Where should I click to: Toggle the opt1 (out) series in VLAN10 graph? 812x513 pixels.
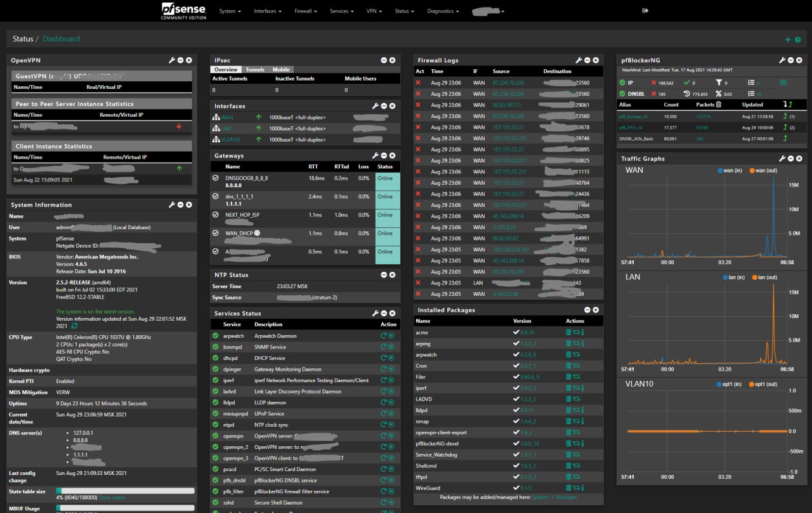coord(763,384)
